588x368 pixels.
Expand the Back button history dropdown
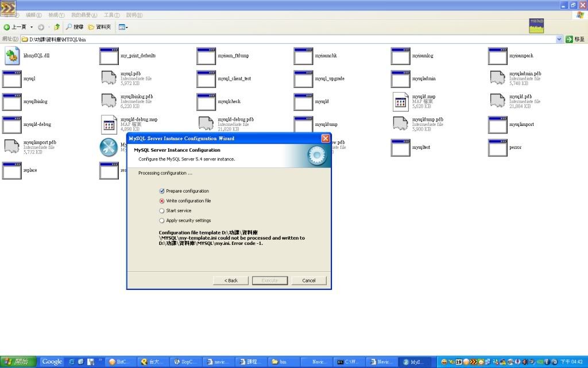tap(32, 27)
